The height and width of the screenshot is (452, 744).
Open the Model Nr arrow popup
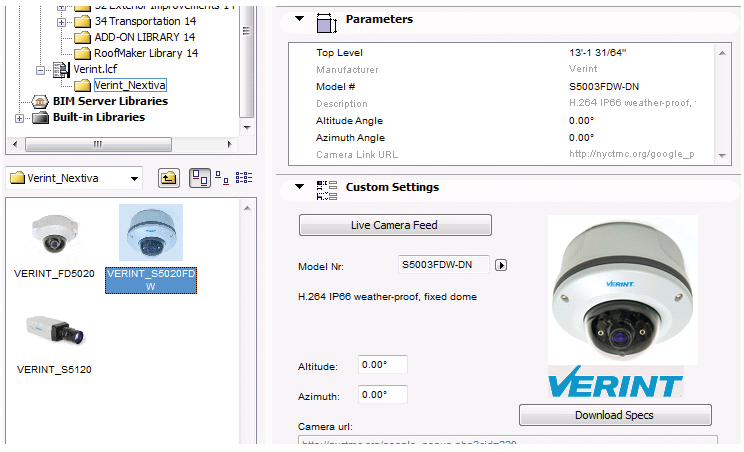click(501, 265)
